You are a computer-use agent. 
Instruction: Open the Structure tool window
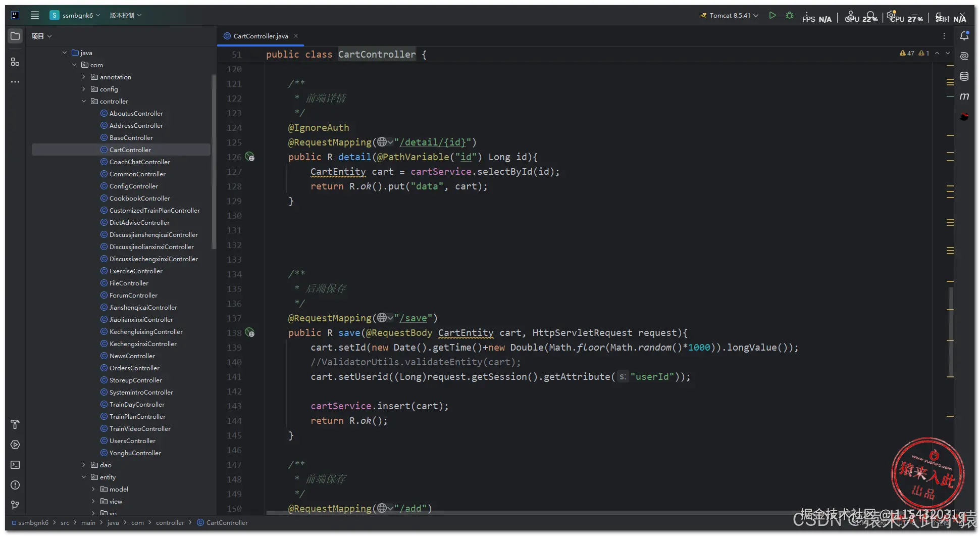point(15,62)
